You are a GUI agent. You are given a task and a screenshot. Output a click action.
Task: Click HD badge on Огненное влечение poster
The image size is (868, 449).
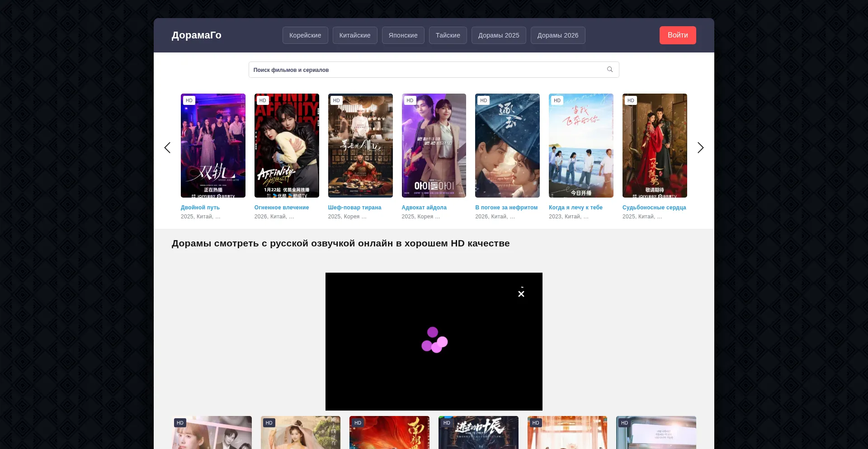point(263,100)
